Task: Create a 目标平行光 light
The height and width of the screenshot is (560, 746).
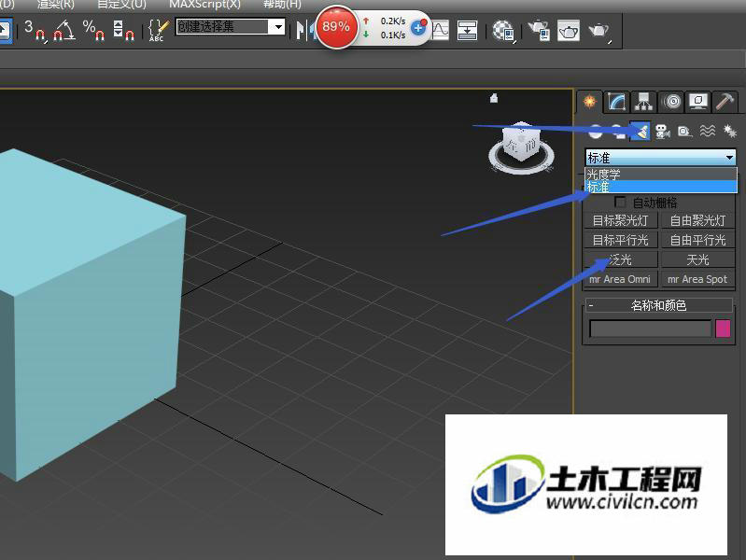Action: click(x=620, y=240)
